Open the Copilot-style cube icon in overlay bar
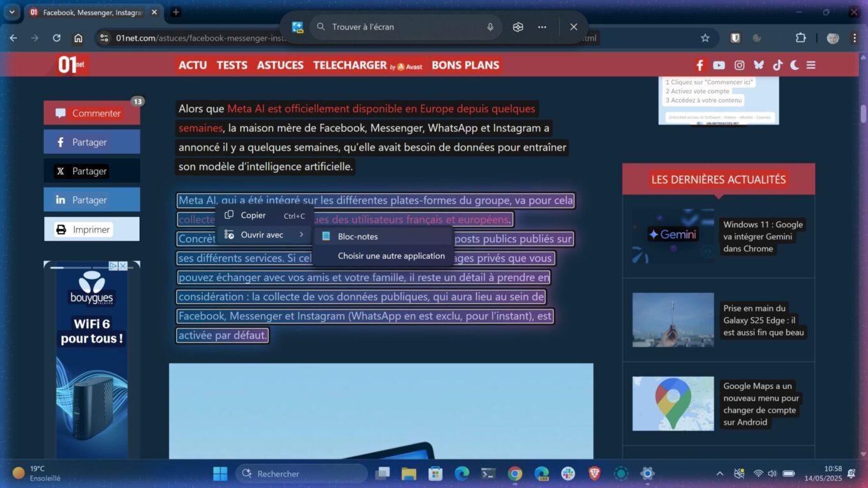The image size is (868, 488). (518, 27)
